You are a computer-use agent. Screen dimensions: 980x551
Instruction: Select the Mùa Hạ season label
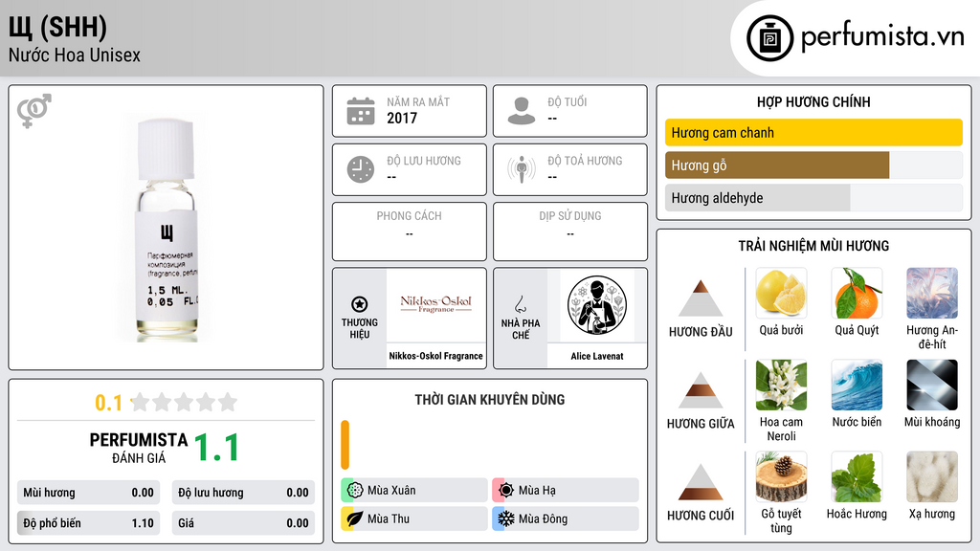tap(537, 491)
